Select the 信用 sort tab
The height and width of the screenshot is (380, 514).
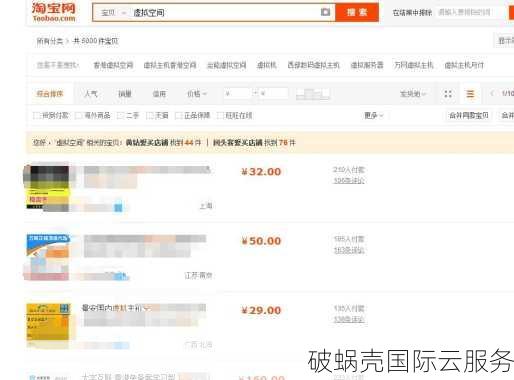(159, 94)
